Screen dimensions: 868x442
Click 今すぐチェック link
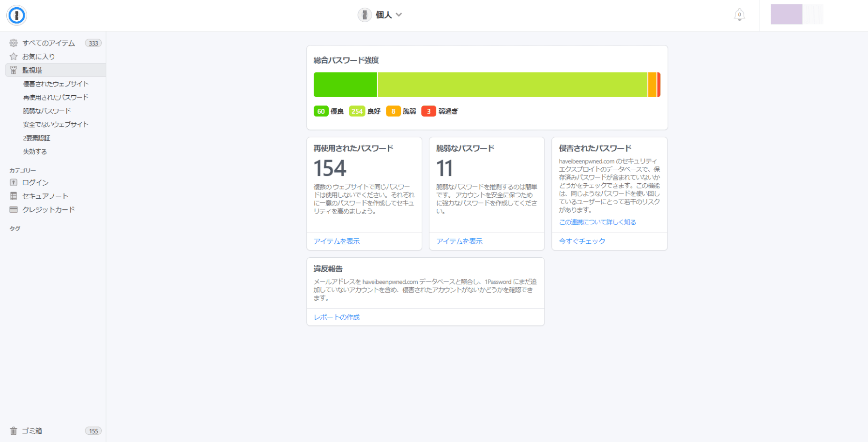[x=582, y=241]
